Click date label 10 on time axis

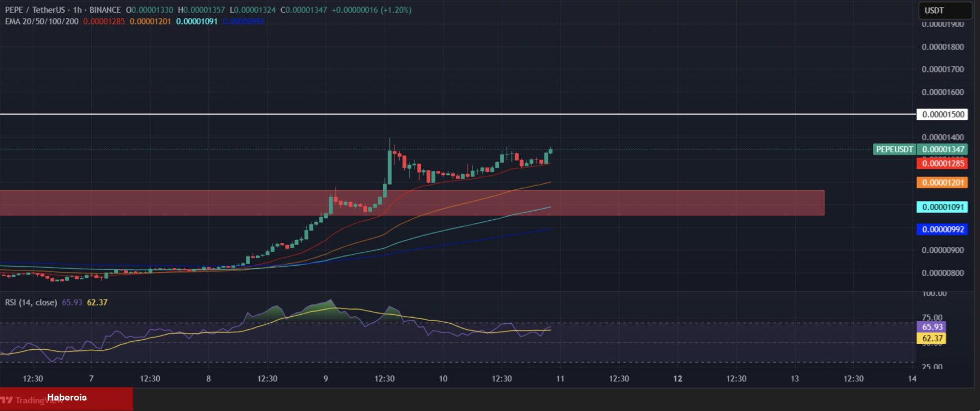coord(443,378)
